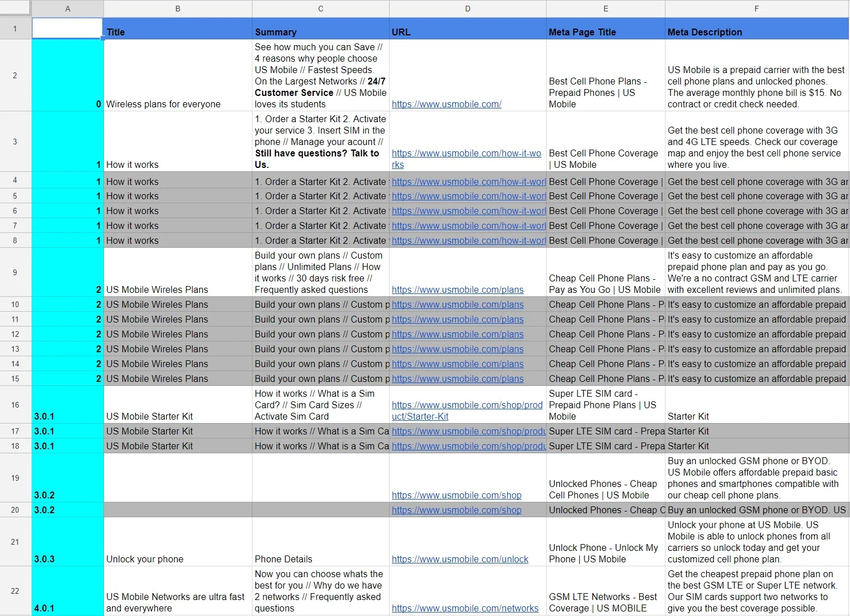Click 'Unlocked Phones - Cheap Cell Phones' row 19

[606, 478]
